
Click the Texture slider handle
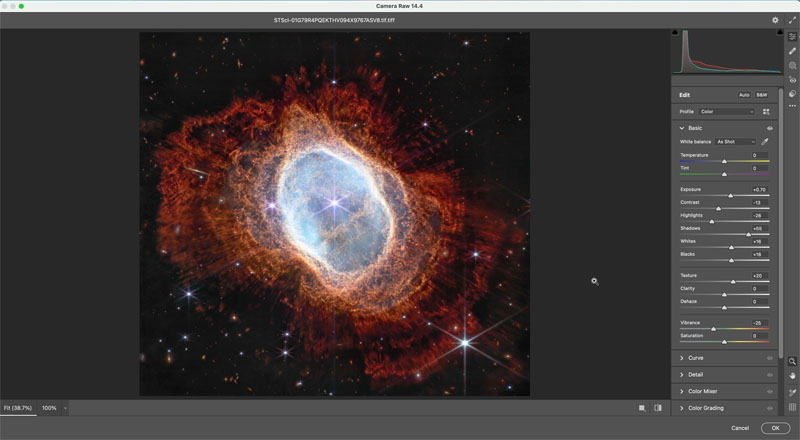point(733,282)
